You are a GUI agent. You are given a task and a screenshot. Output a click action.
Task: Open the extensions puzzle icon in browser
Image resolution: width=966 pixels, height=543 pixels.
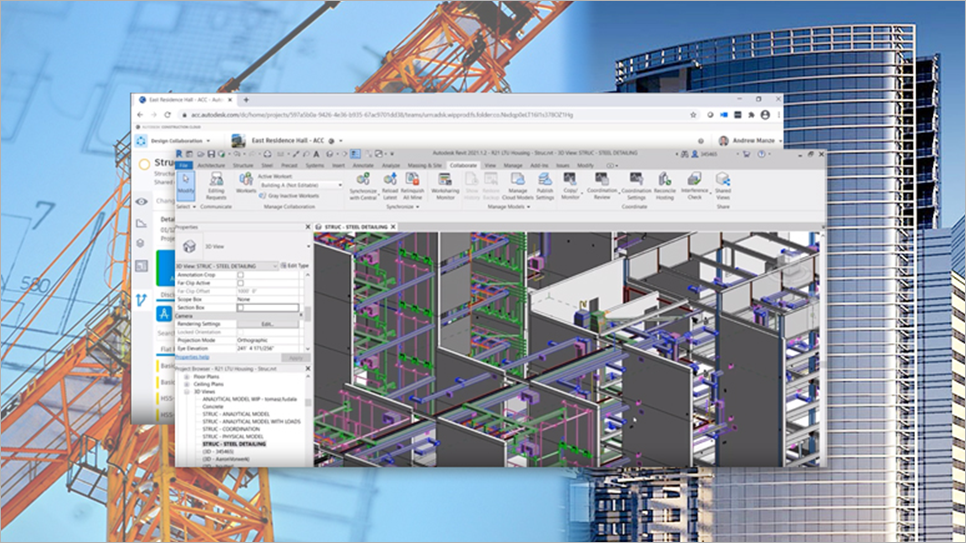click(x=751, y=115)
